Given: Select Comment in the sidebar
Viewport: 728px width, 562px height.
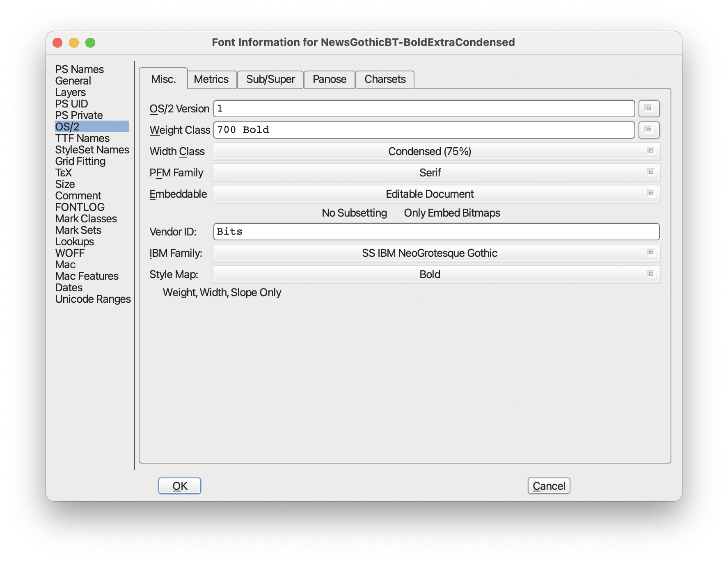Looking at the screenshot, I should 78,196.
